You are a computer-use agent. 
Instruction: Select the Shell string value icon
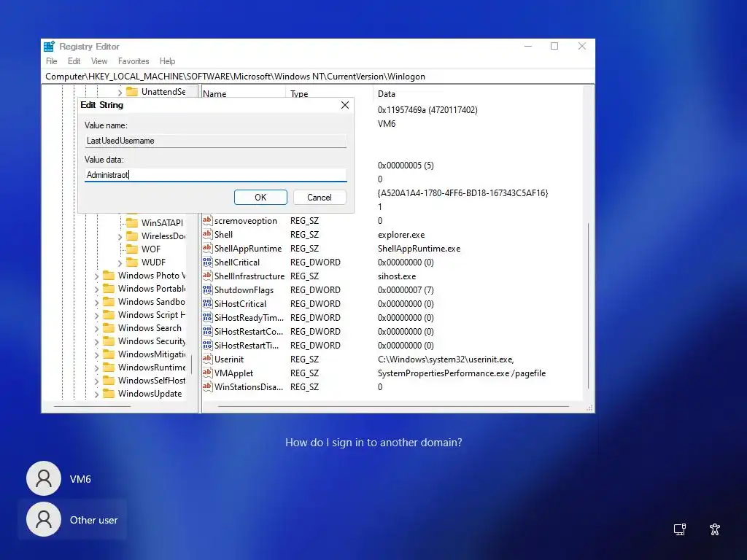coord(207,234)
